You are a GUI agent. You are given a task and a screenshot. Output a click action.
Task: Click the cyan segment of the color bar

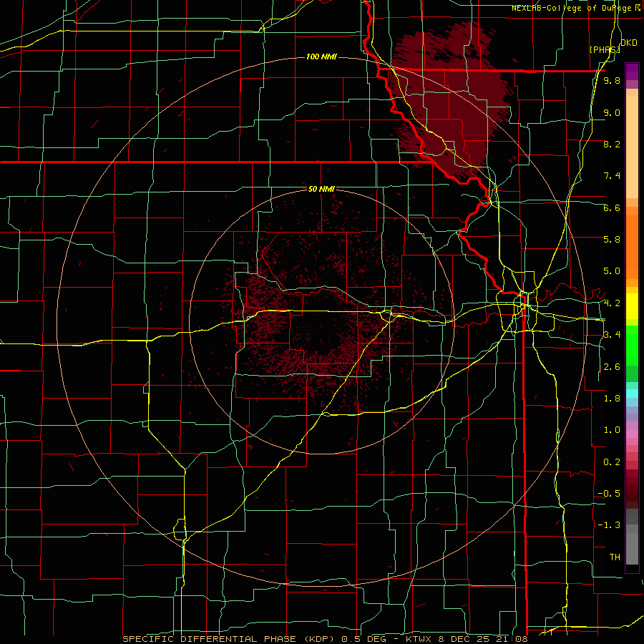[x=632, y=393]
